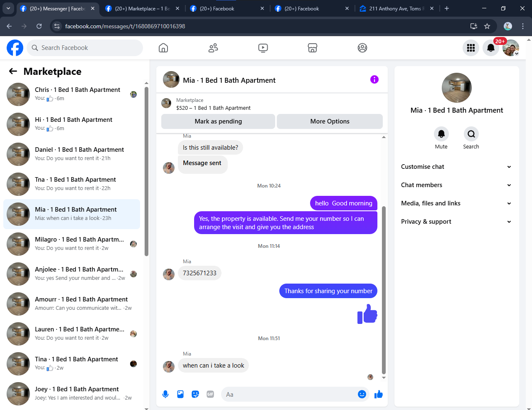Open the Joey conversation
Viewport: 532px width, 410px height.
pos(71,394)
